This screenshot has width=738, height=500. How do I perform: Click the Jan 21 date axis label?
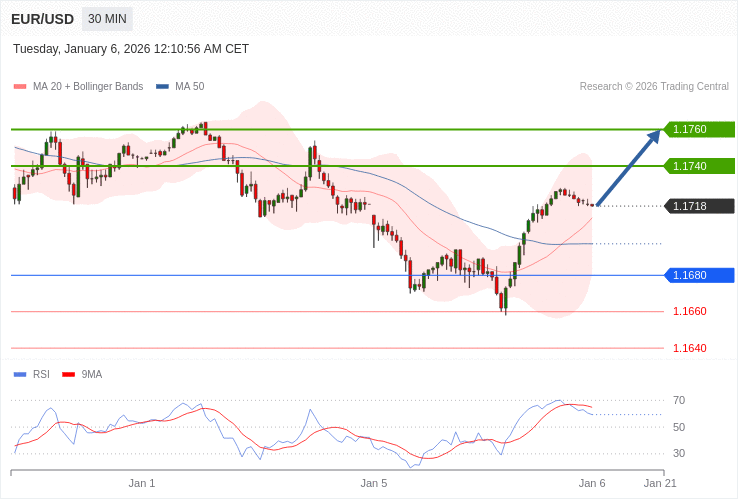660,483
